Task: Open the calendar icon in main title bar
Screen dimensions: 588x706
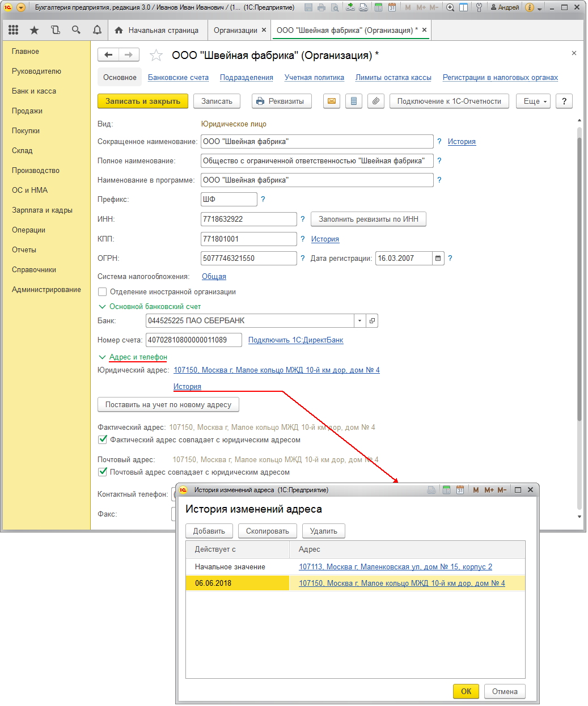Action: 392,7
